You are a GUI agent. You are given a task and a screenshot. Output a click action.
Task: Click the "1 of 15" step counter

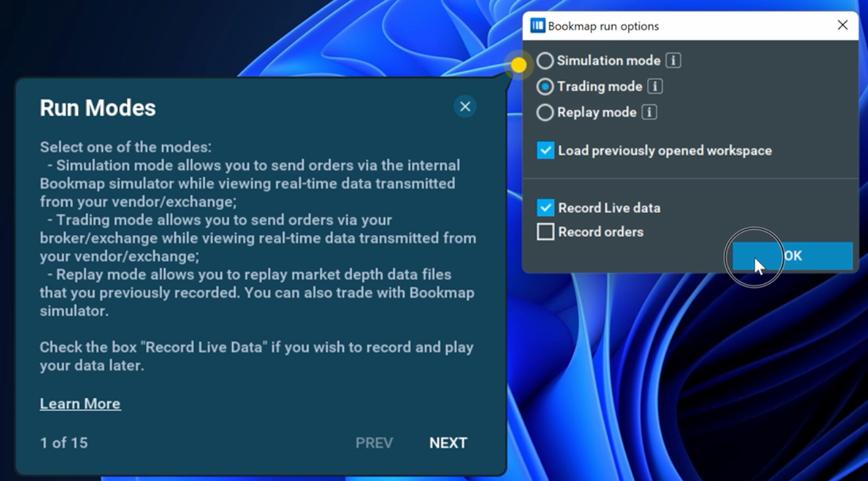64,443
